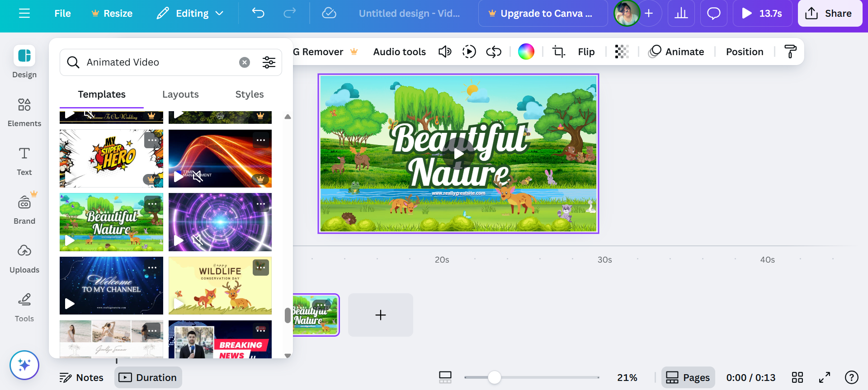Select the Beautiful Nature template thumbnail

[x=111, y=222]
